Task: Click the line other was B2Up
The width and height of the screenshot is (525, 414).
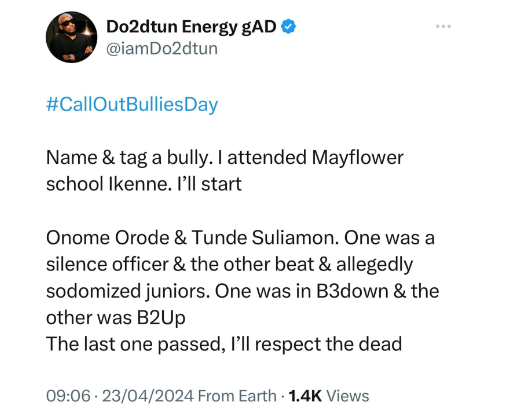Action: point(116,318)
